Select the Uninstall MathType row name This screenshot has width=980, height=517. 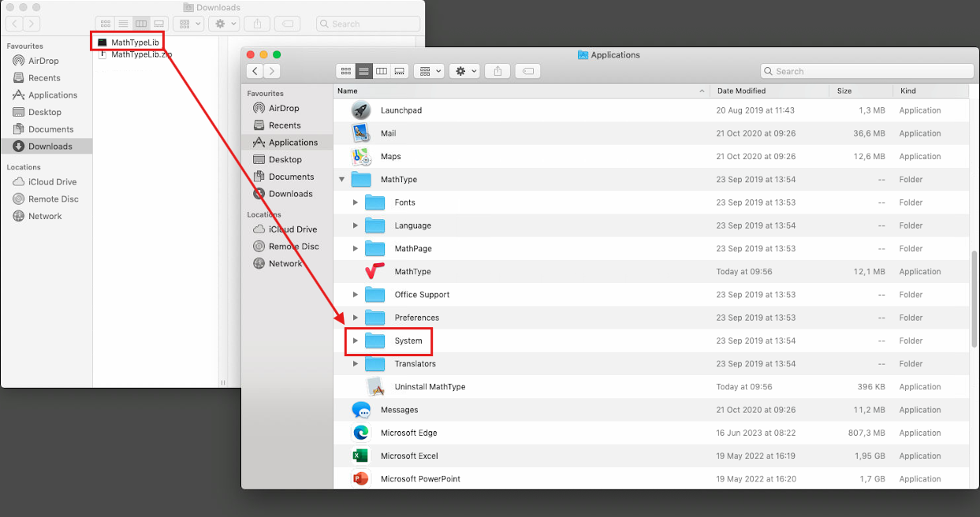click(430, 386)
